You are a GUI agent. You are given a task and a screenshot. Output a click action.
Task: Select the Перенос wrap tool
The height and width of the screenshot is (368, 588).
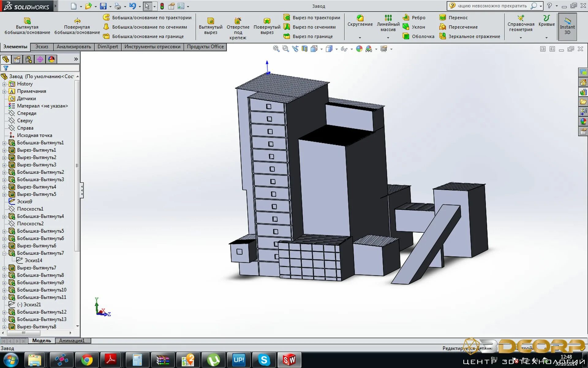click(453, 17)
